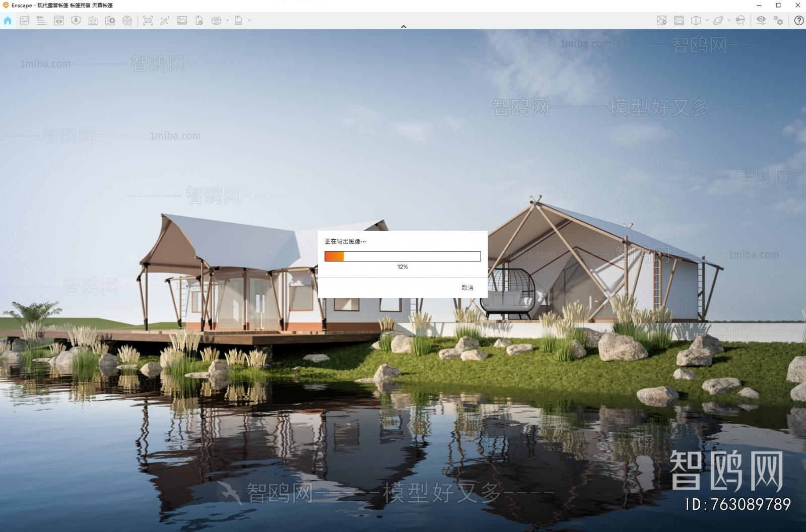Click the screenshot capture icon
806x532 pixels.
click(x=148, y=21)
